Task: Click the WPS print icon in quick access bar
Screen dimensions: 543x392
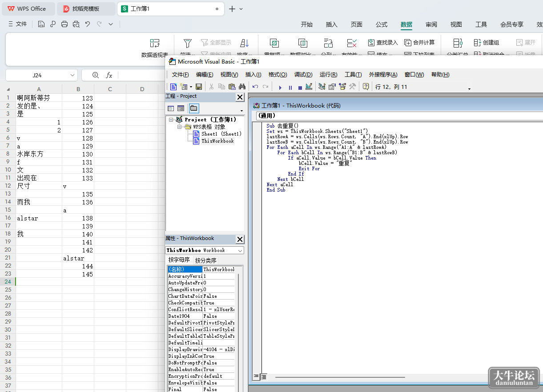Action: pyautogui.click(x=64, y=24)
